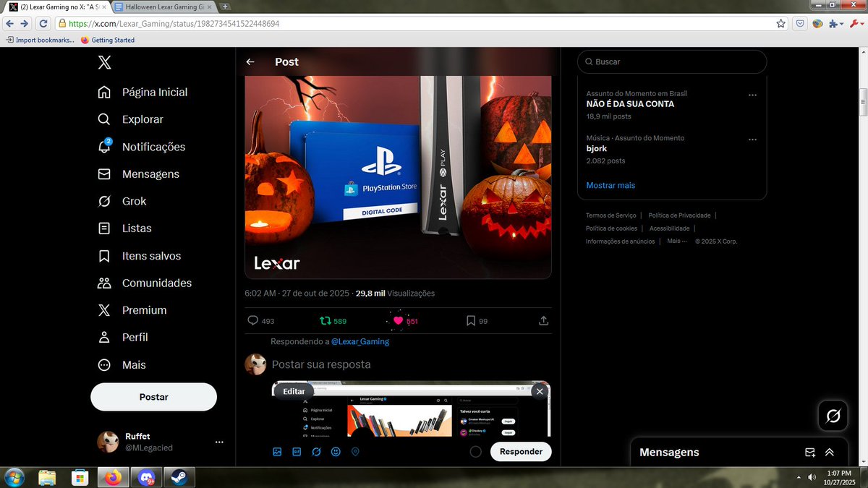Open Discord from the taskbar

click(x=145, y=477)
